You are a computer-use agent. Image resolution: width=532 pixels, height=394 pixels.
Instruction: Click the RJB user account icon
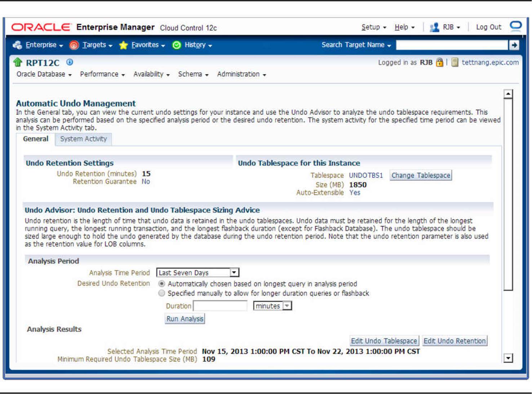tap(434, 27)
